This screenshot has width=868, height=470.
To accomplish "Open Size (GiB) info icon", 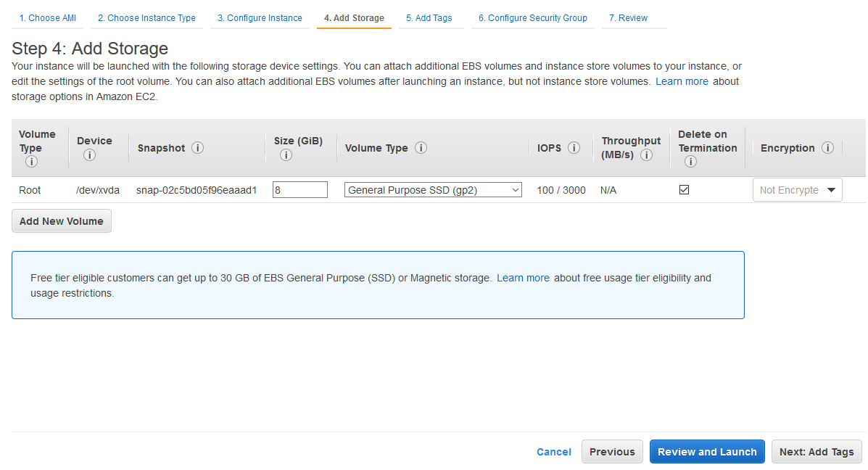I will coord(286,155).
